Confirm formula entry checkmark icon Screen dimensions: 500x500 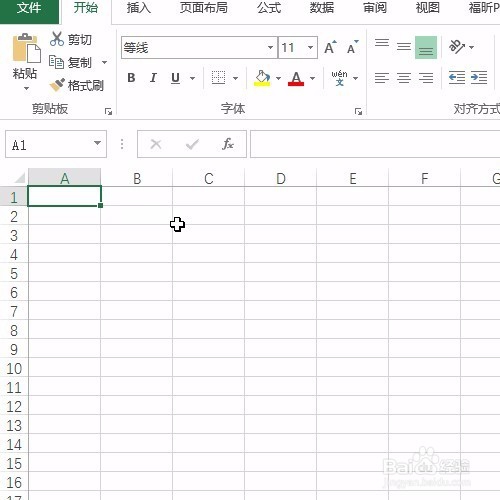[x=192, y=144]
